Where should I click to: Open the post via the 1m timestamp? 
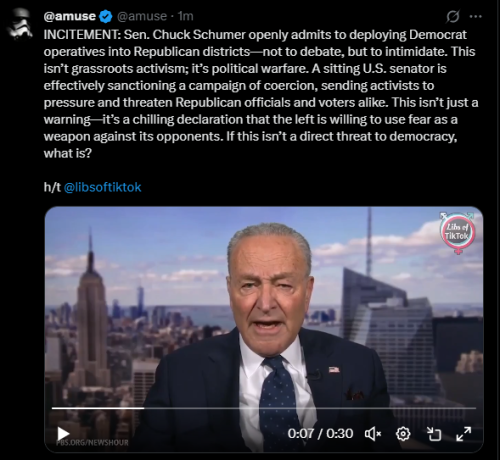(185, 16)
